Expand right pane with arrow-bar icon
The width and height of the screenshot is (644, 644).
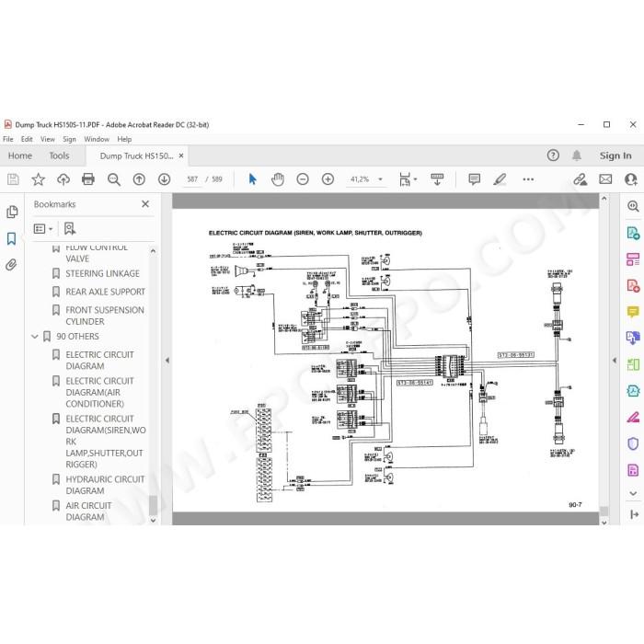coord(634,514)
